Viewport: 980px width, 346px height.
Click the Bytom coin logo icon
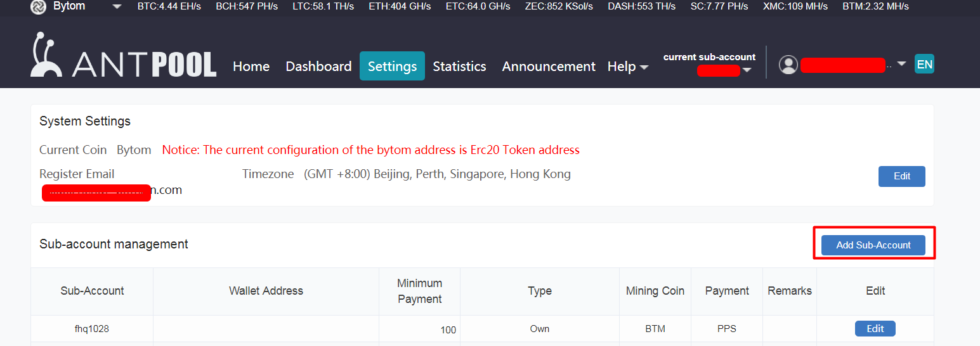(38, 6)
